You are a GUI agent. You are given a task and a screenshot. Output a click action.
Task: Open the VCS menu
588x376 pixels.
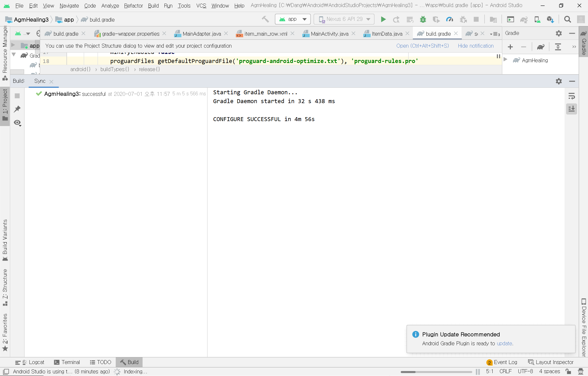point(201,5)
